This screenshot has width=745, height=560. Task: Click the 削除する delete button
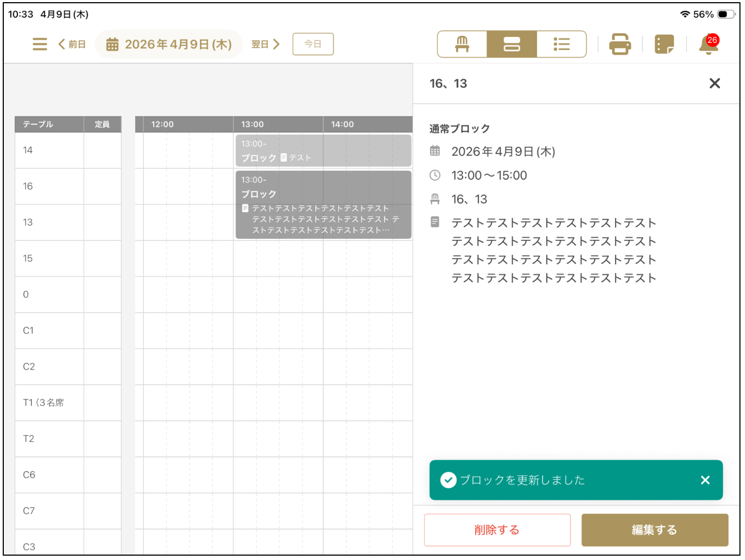(x=497, y=530)
